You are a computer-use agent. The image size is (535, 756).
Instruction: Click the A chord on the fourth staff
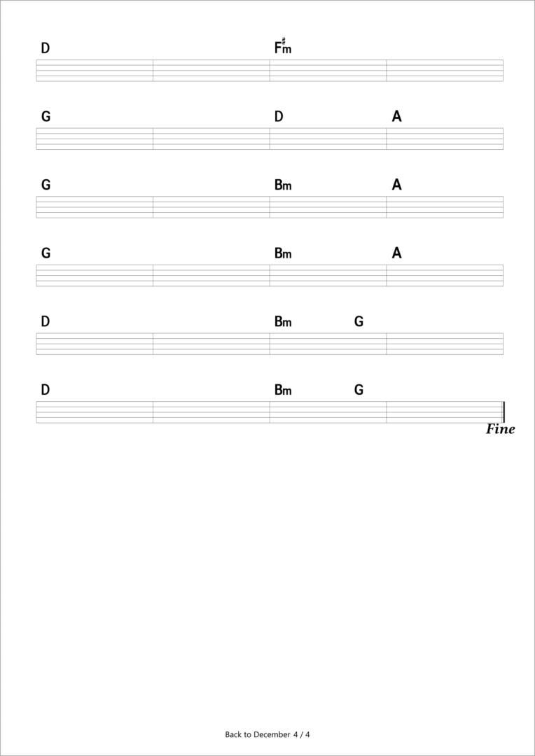click(x=396, y=253)
